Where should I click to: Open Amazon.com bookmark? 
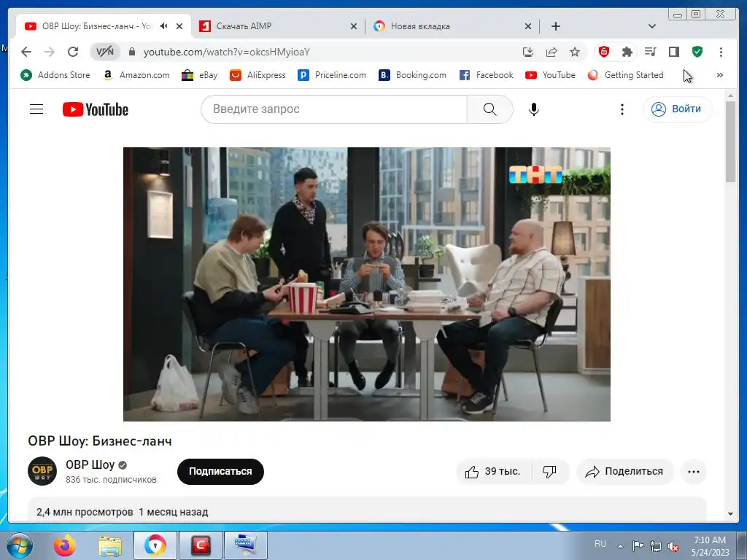(x=136, y=75)
